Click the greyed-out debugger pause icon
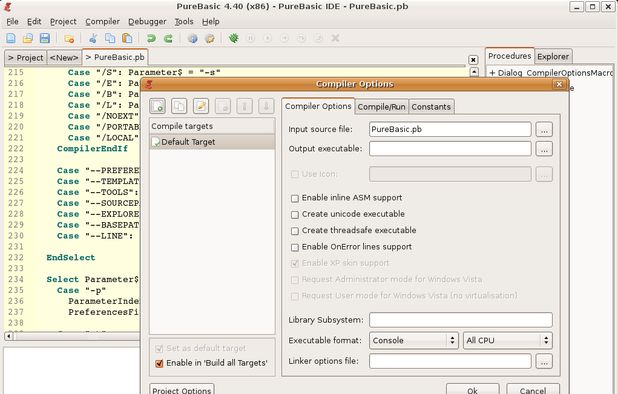 click(x=250, y=38)
